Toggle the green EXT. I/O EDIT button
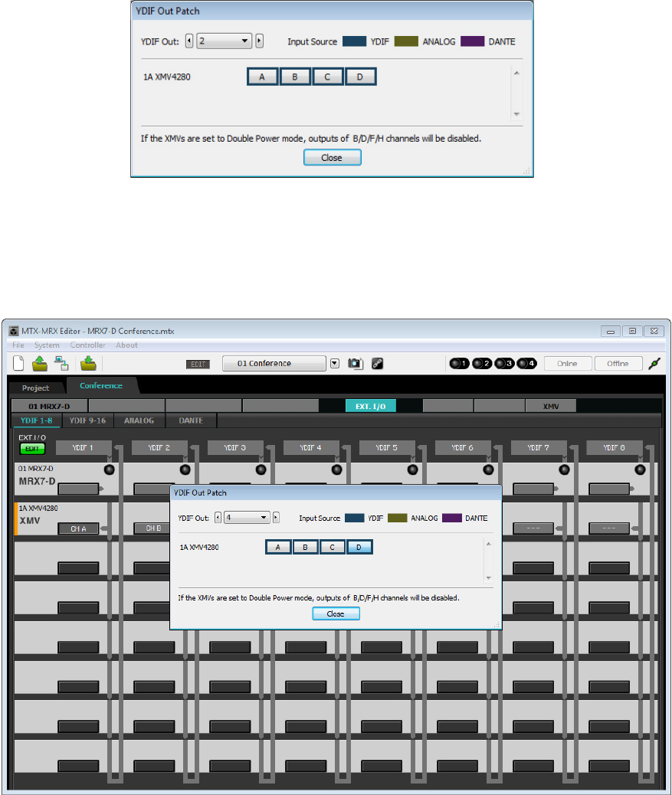Screen dimensions: 672x795 32,449
